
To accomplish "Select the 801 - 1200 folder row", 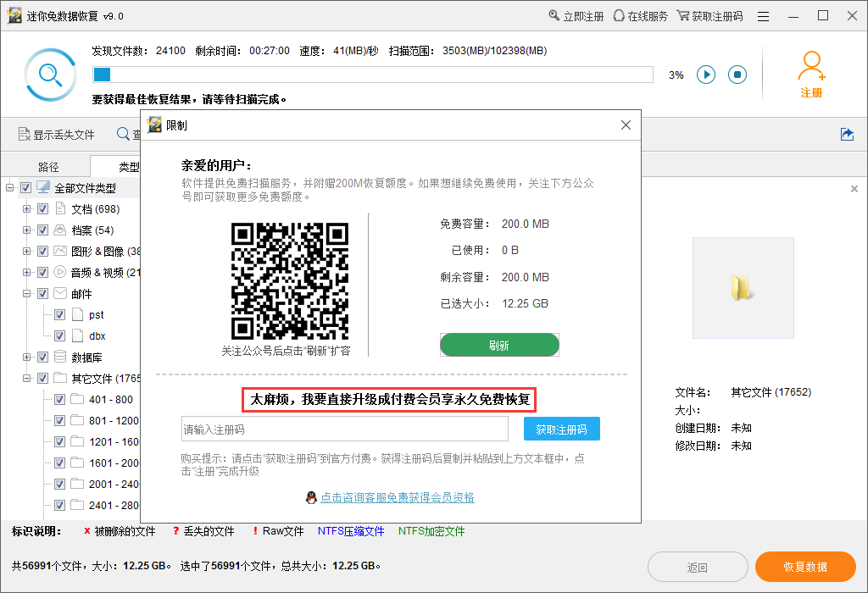I will pyautogui.click(x=97, y=420).
